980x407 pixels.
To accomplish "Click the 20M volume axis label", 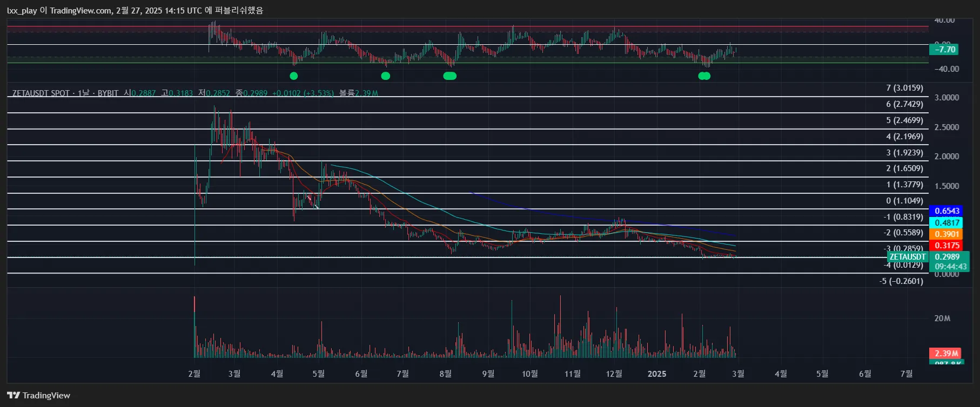I will [943, 318].
